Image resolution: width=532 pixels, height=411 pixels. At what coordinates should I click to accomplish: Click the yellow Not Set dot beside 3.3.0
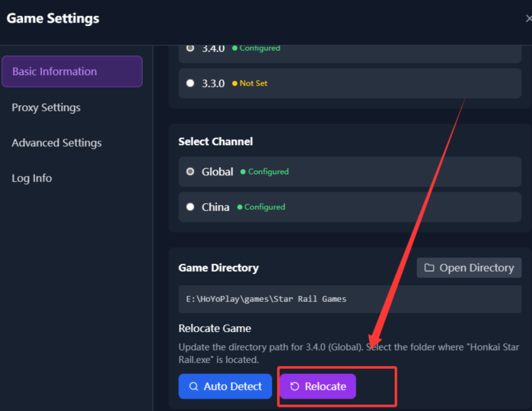(235, 84)
